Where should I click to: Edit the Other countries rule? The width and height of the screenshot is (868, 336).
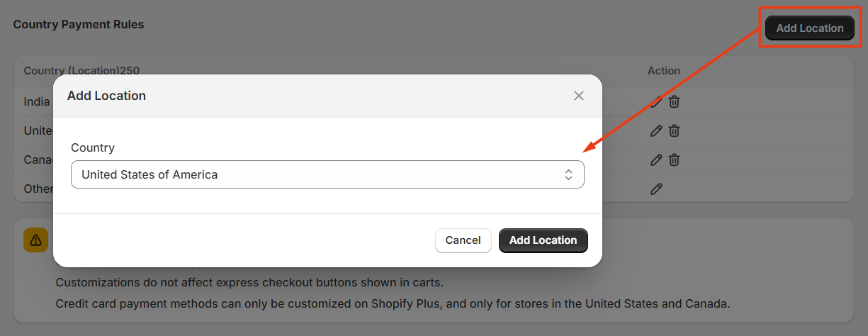tap(656, 189)
